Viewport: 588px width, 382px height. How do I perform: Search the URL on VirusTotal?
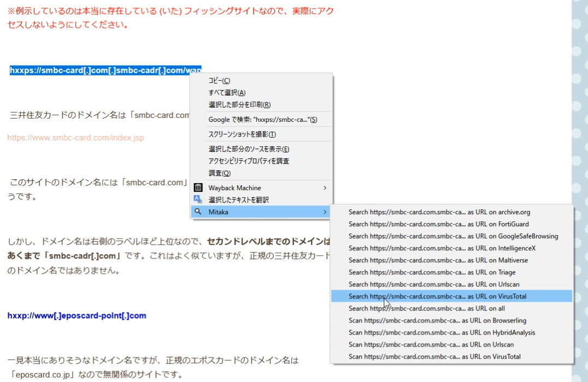coord(451,296)
